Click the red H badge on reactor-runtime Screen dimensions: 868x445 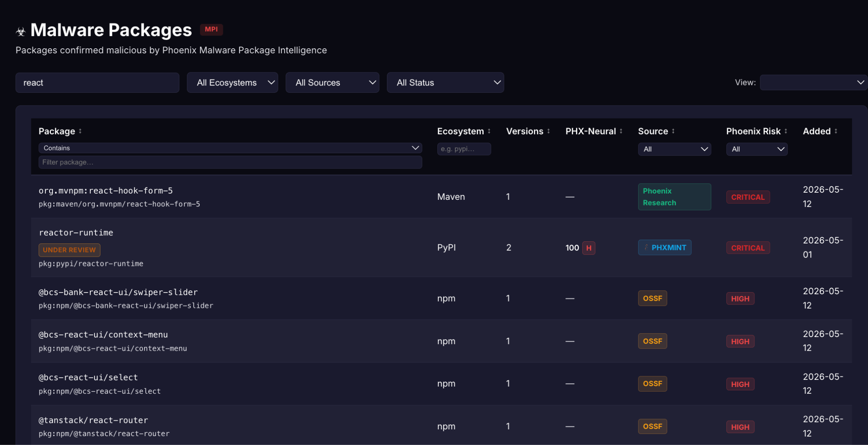coord(589,248)
